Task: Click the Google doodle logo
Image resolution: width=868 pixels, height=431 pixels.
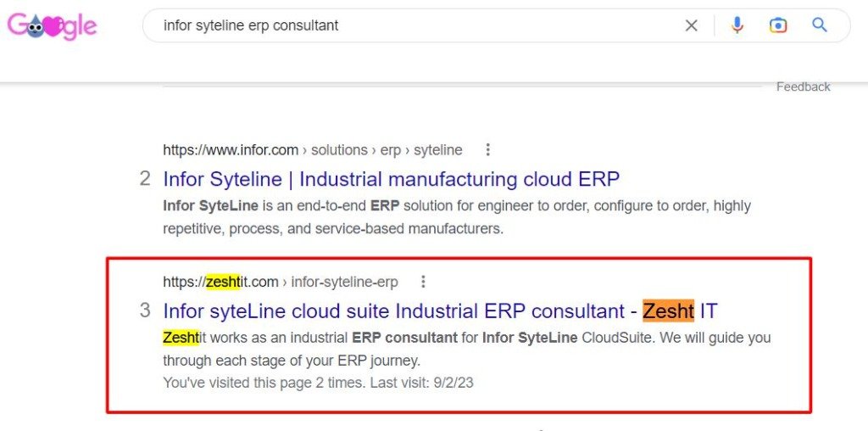Action: (x=52, y=26)
